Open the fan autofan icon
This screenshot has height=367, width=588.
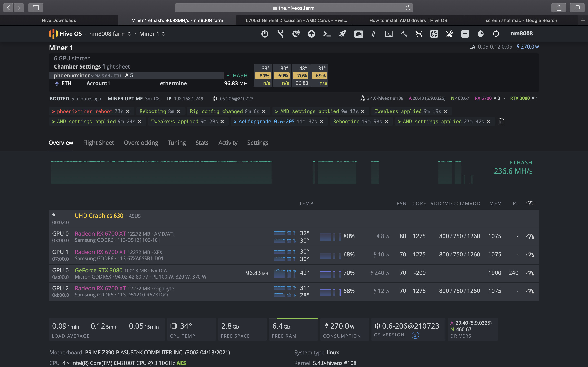point(434,34)
